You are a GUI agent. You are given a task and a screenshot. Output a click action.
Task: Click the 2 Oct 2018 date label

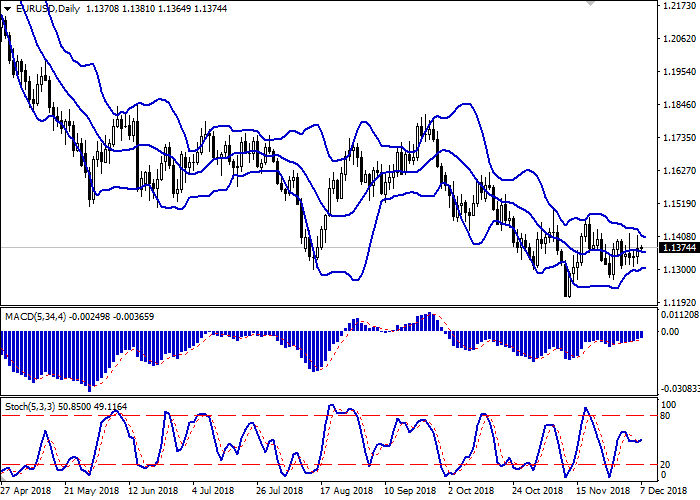point(470,491)
